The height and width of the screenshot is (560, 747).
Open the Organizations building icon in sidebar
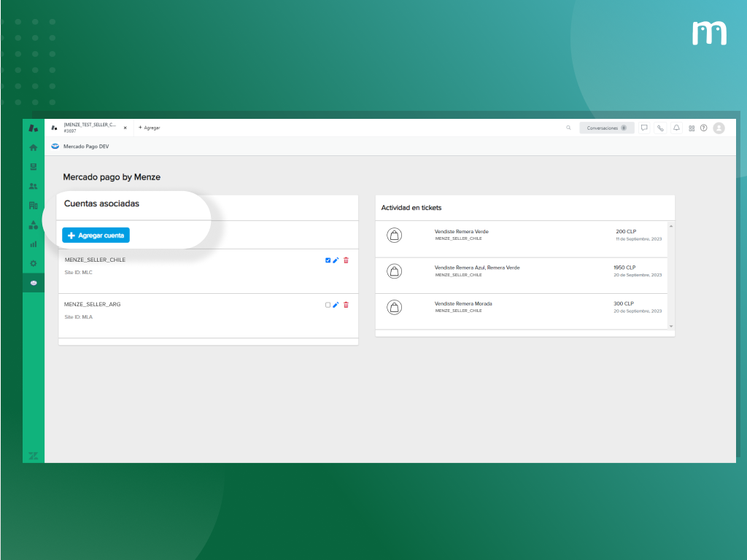pyautogui.click(x=33, y=206)
